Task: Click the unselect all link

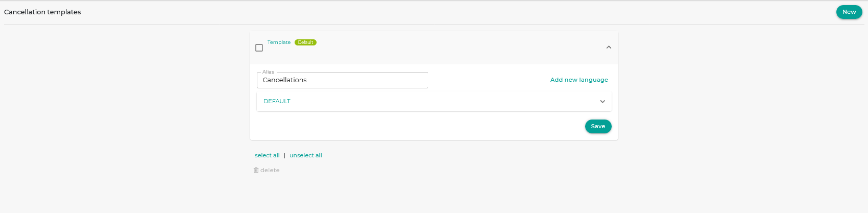Action: point(305,155)
